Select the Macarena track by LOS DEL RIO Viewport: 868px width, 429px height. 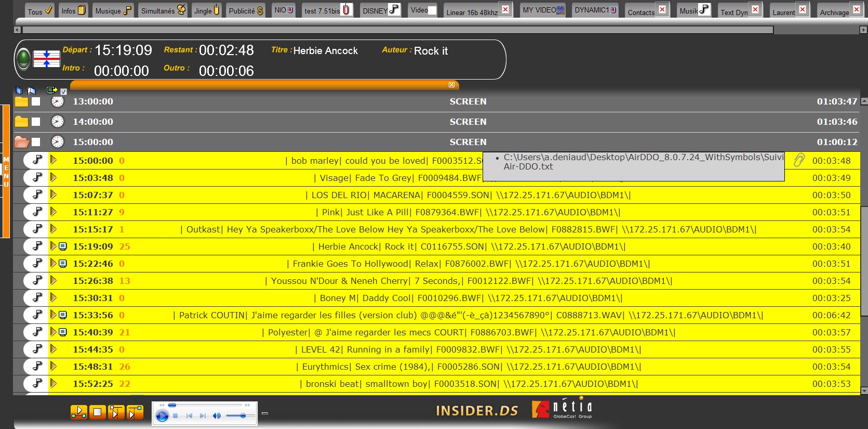click(468, 195)
